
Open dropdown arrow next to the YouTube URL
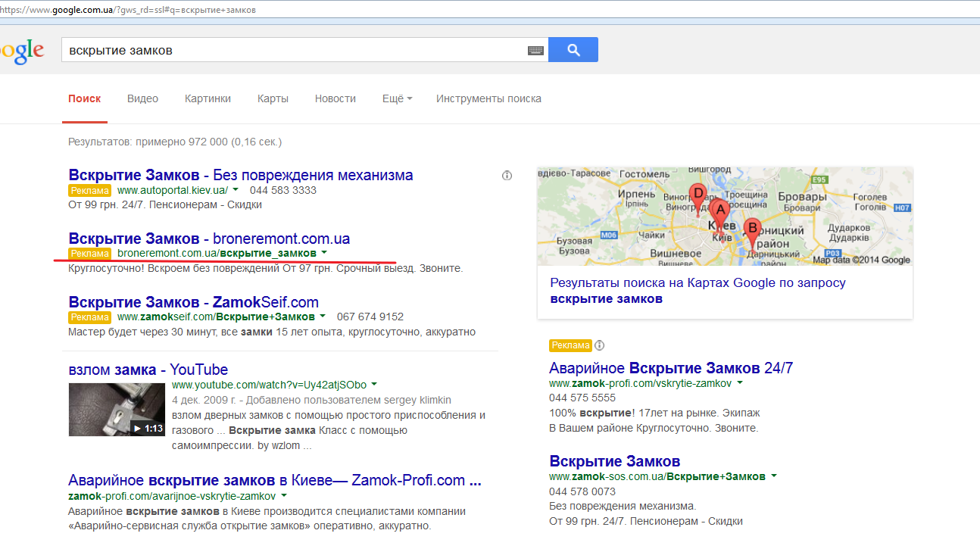click(x=374, y=385)
